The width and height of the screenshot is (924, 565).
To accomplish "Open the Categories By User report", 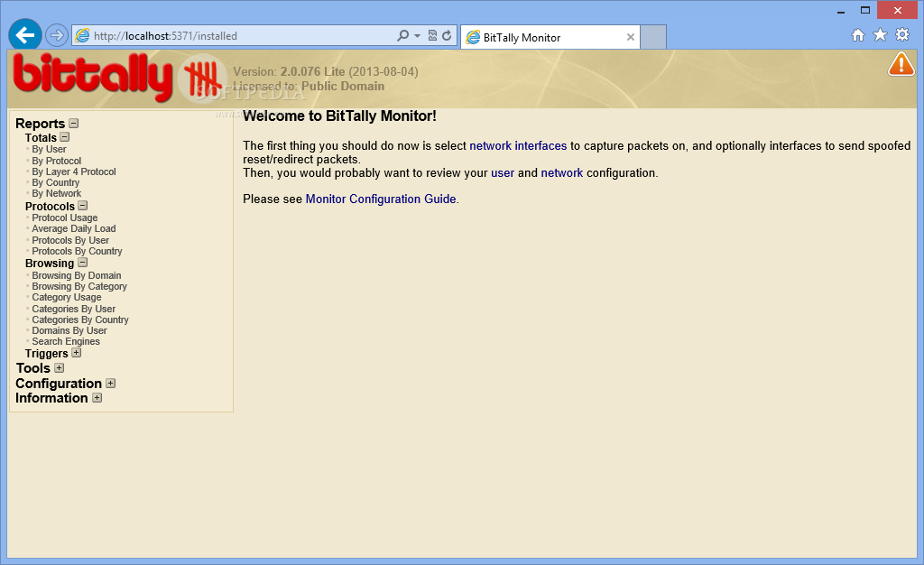I will point(74,309).
